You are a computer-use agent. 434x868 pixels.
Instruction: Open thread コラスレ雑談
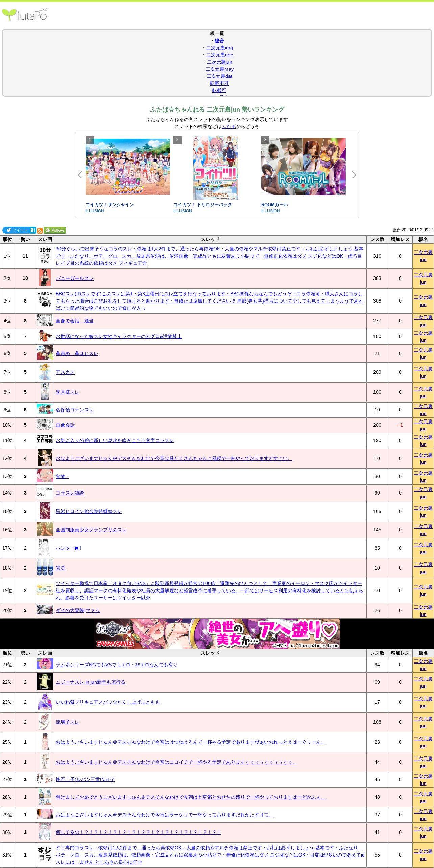click(70, 493)
